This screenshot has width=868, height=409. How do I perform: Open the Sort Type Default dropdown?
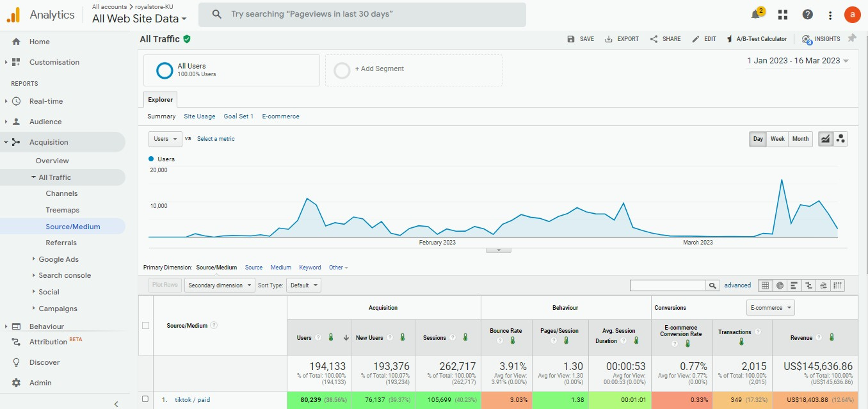pyautogui.click(x=303, y=285)
